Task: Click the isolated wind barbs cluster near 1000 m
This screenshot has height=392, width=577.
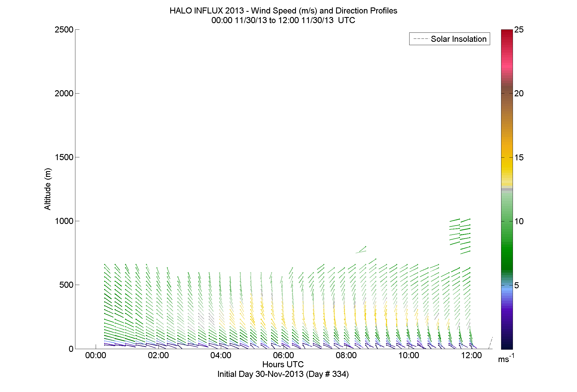Action: tap(460, 236)
